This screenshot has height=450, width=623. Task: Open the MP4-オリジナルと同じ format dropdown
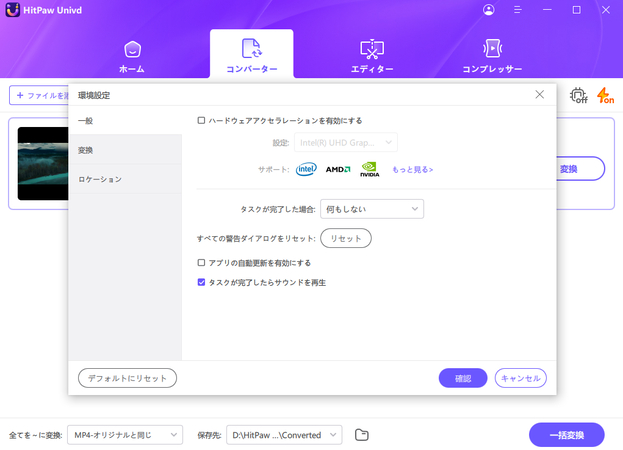[x=125, y=435]
